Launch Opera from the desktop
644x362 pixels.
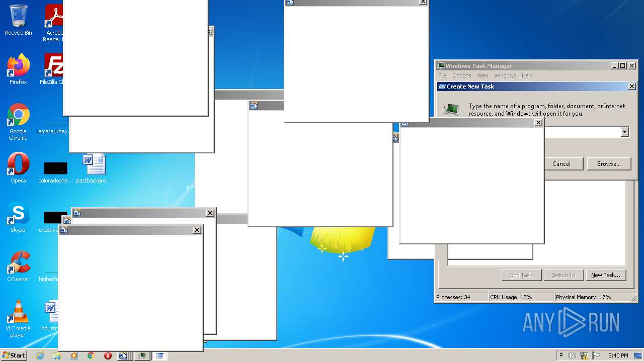tap(18, 168)
